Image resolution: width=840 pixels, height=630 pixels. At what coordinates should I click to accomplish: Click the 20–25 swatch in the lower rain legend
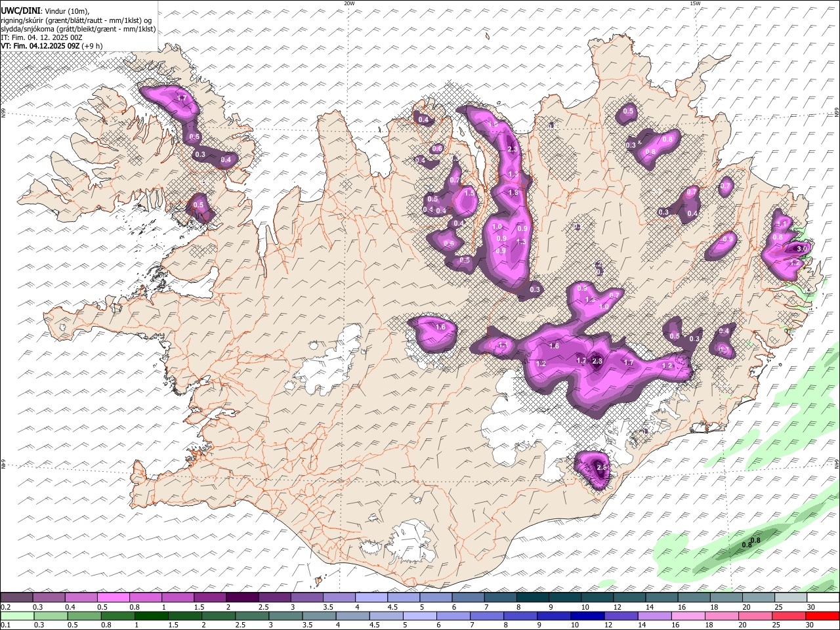[755, 616]
